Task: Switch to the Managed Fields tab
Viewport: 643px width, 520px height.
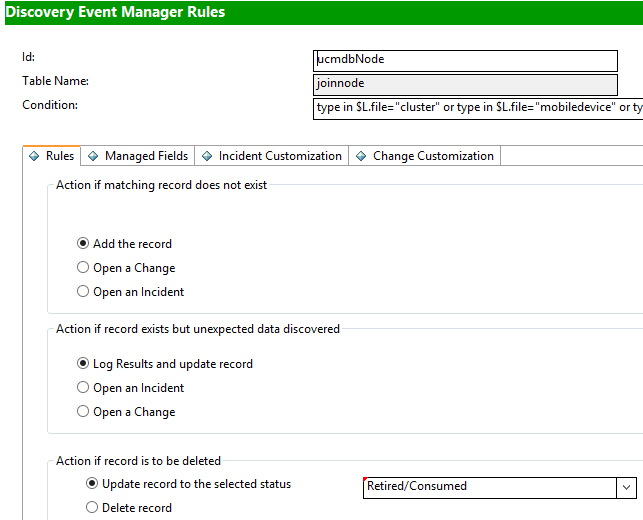Action: 146,156
